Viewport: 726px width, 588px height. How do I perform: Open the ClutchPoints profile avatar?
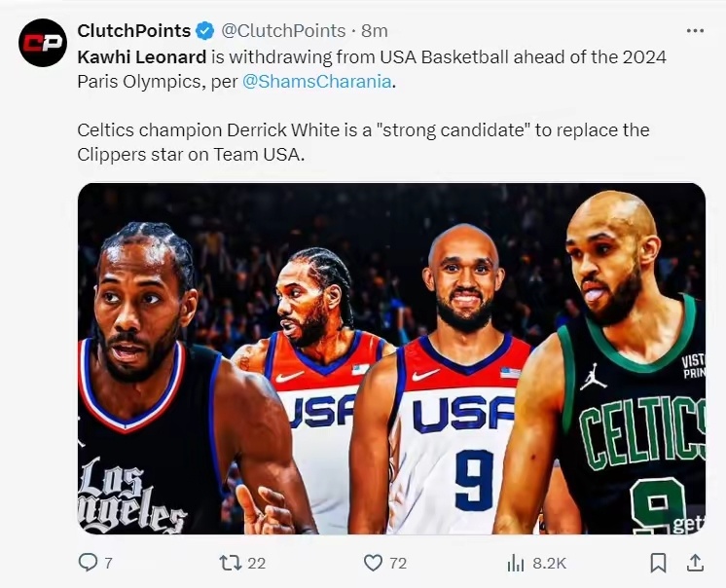[43, 43]
